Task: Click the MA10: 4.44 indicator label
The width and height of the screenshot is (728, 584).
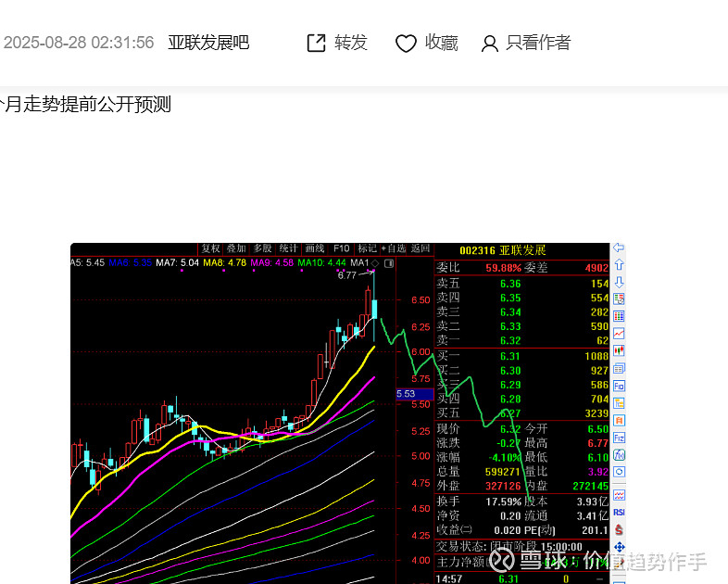Action: (x=321, y=263)
